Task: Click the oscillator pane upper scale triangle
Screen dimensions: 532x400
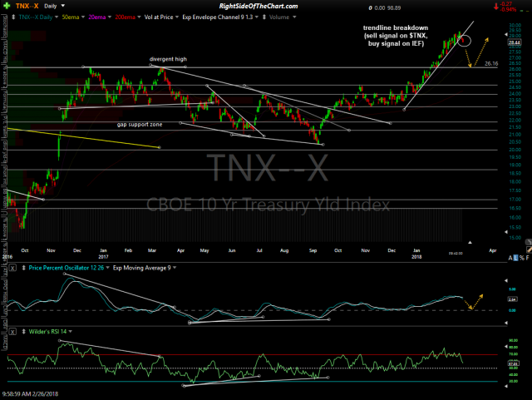Action: (x=506, y=280)
